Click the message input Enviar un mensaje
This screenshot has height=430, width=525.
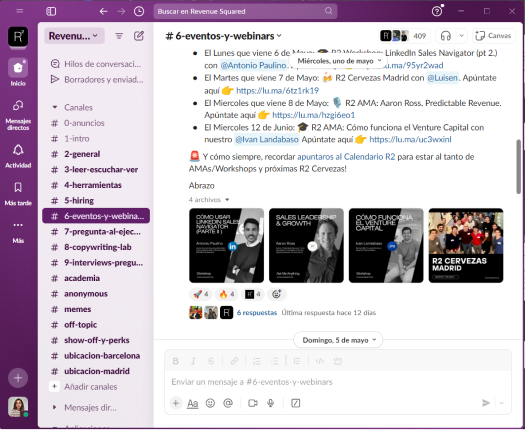[338, 382]
